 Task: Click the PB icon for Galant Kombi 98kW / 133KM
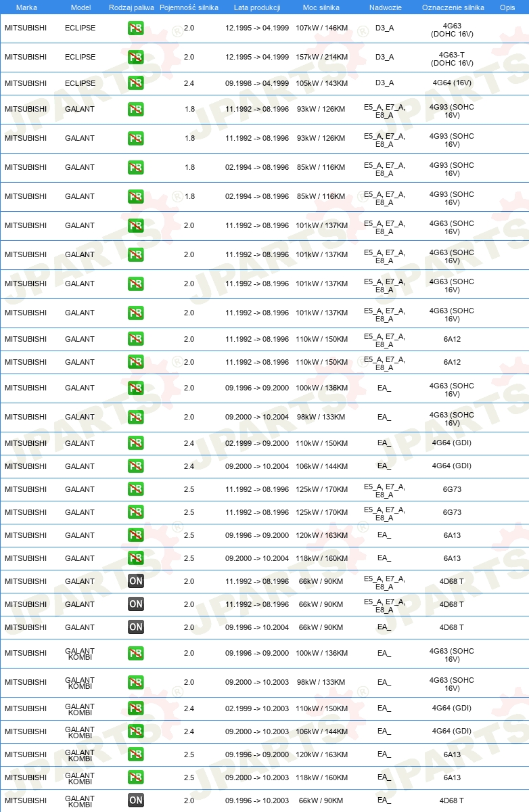point(136,683)
